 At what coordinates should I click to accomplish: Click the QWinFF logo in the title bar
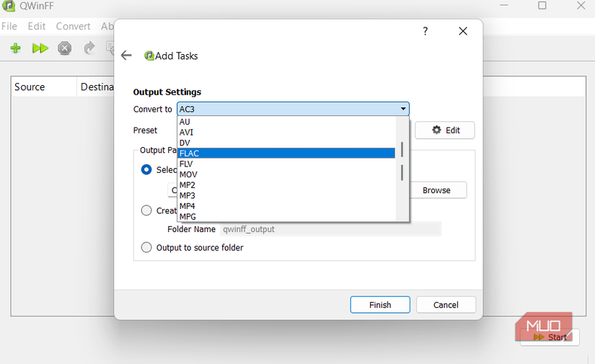click(x=7, y=6)
